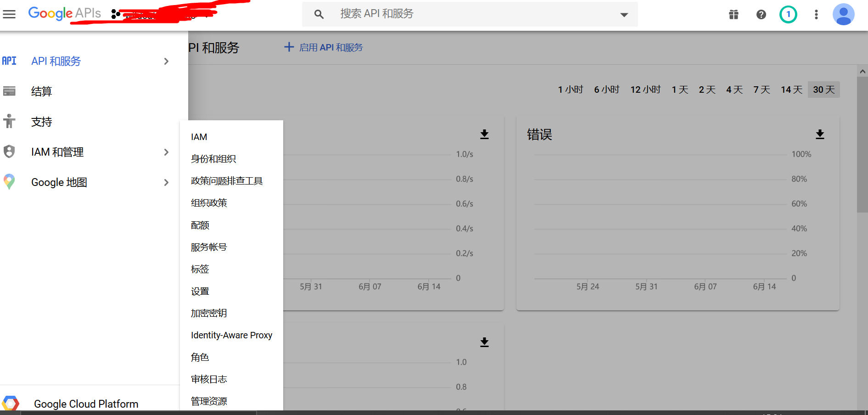The height and width of the screenshot is (415, 868).
Task: Open 配额 quotas page
Action: pyautogui.click(x=200, y=224)
